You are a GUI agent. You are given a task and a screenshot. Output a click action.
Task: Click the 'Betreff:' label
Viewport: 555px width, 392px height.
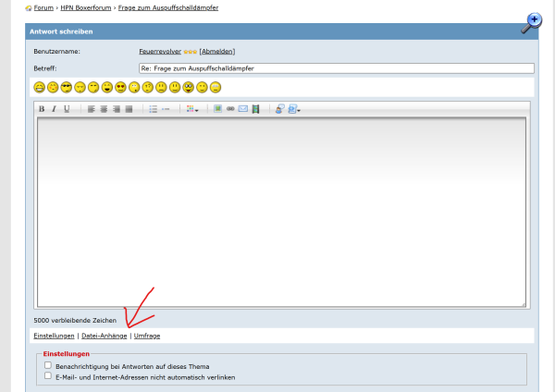[x=45, y=68]
